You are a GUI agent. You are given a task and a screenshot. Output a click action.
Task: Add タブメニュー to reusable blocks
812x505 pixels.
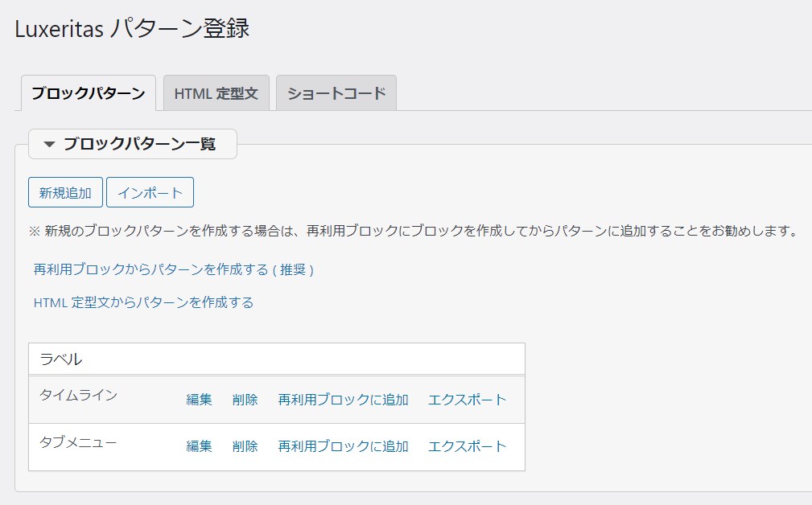tap(344, 446)
